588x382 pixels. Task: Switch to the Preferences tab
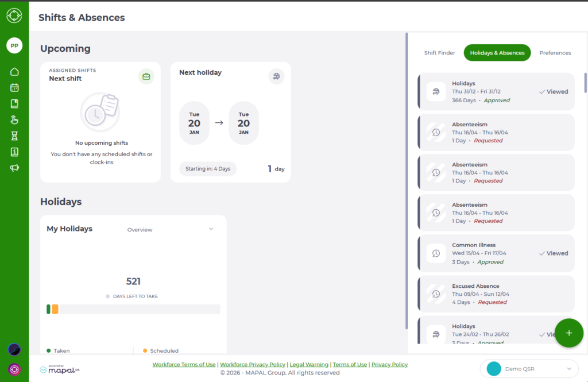click(555, 53)
